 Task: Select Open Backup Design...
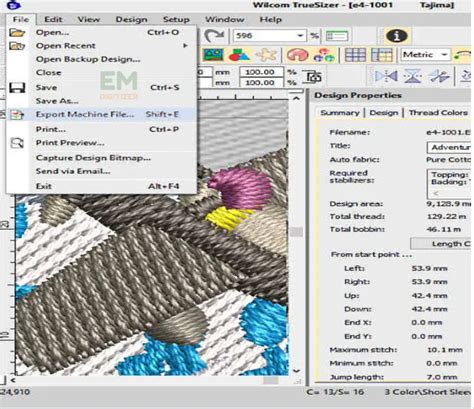(101, 59)
